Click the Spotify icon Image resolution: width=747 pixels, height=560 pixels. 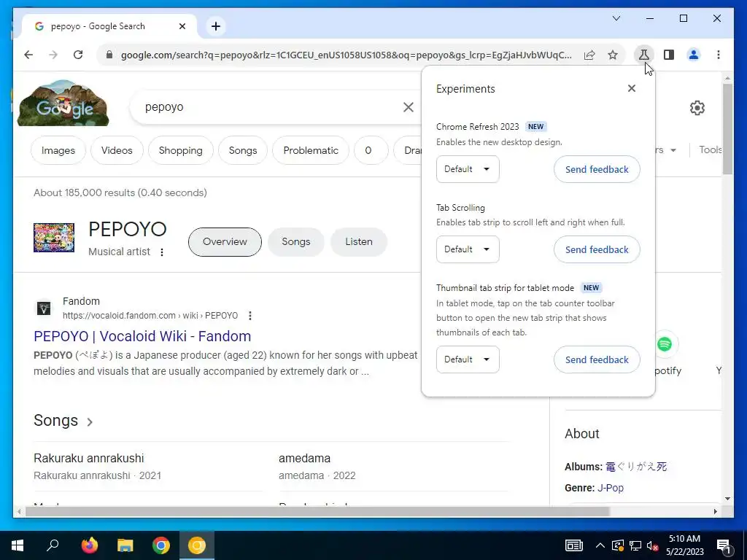[664, 344]
